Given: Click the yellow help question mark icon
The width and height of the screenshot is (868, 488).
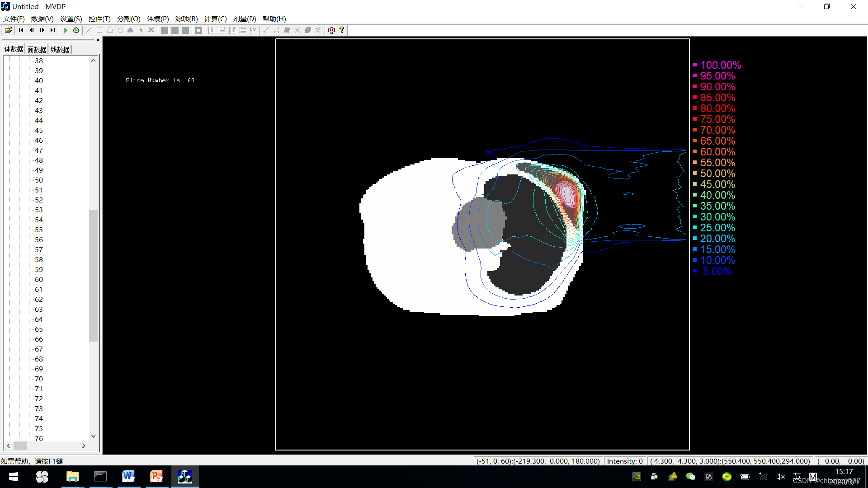Looking at the screenshot, I should [342, 30].
